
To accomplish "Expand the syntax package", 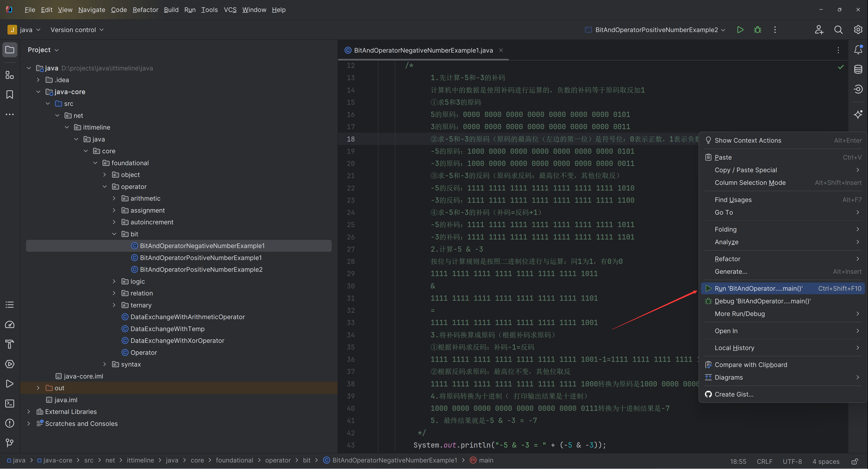I will pyautogui.click(x=104, y=364).
